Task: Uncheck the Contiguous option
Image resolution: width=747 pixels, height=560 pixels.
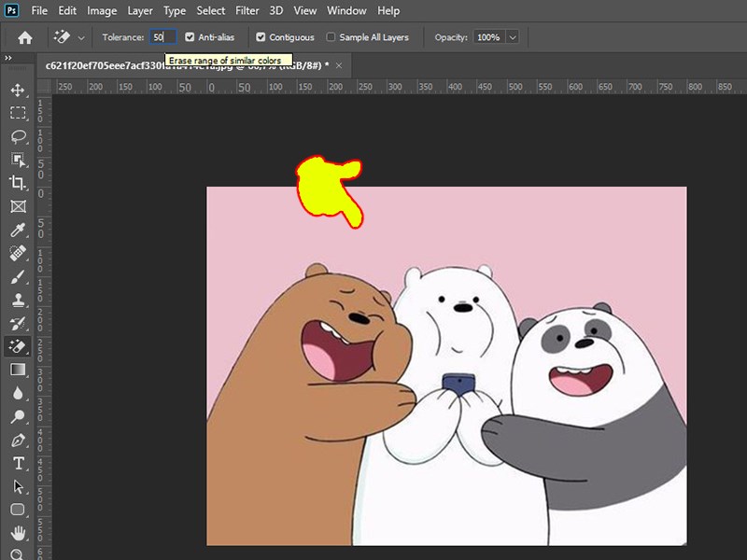Action: point(261,37)
